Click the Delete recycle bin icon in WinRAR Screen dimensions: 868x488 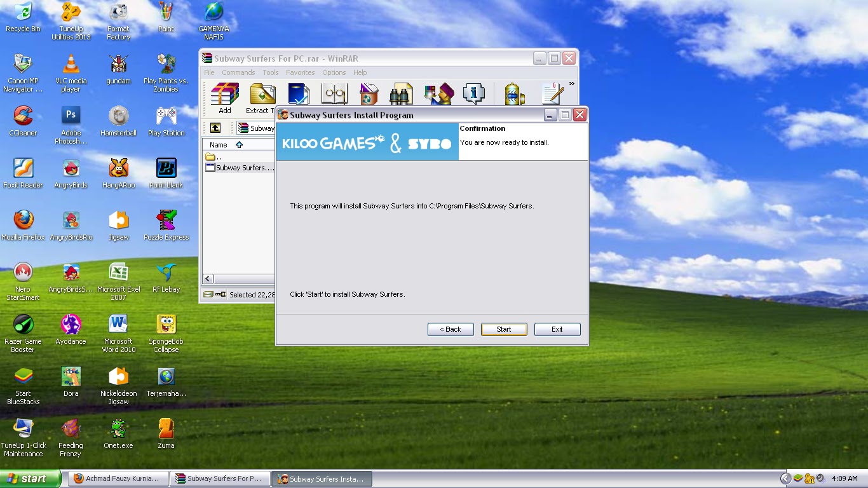click(x=369, y=93)
